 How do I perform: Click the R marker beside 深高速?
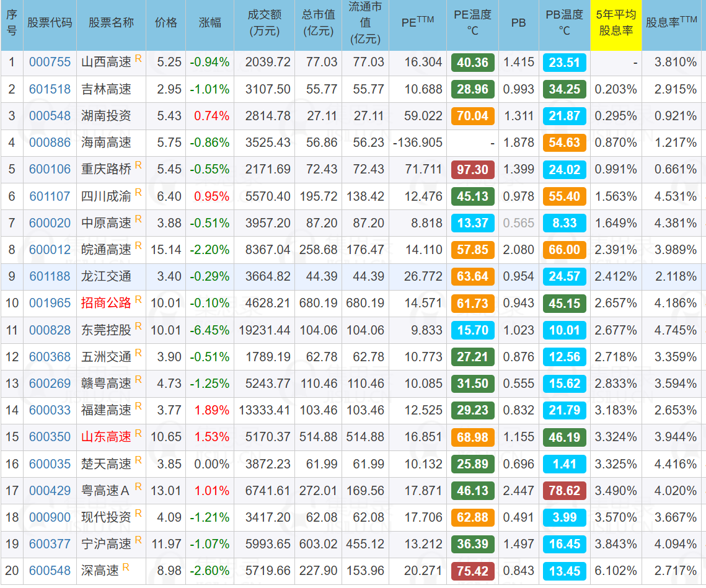pos(126,567)
